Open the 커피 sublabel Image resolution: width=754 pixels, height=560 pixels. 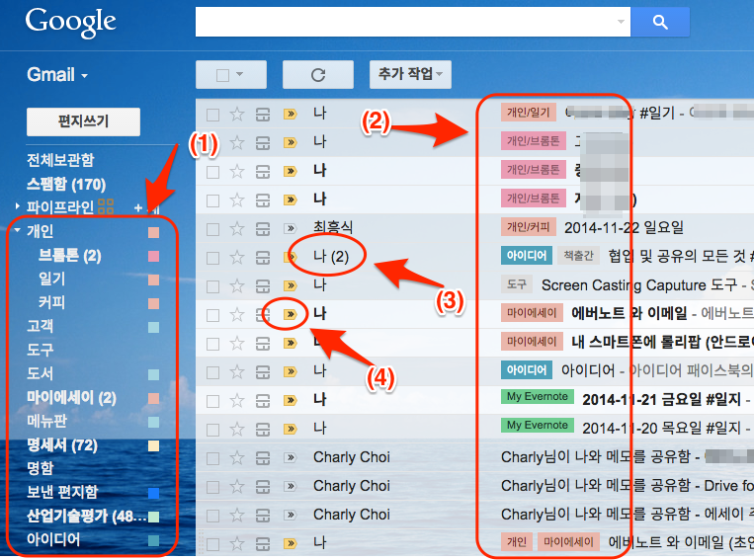51,302
